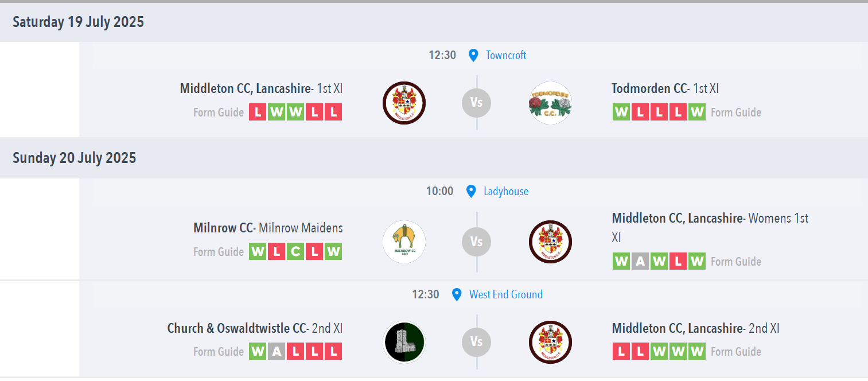
Task: Open Church & Oswaldtwistle CC 2nd XI
Action: click(x=255, y=328)
